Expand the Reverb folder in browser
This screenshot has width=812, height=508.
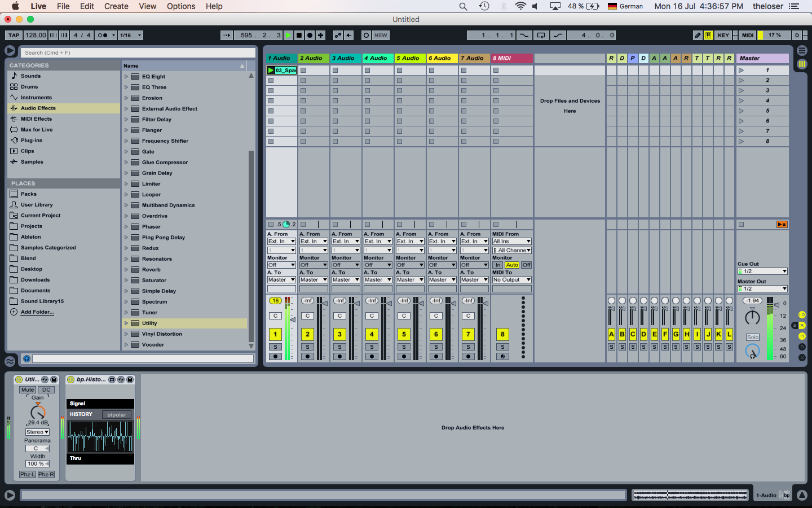pyautogui.click(x=126, y=270)
